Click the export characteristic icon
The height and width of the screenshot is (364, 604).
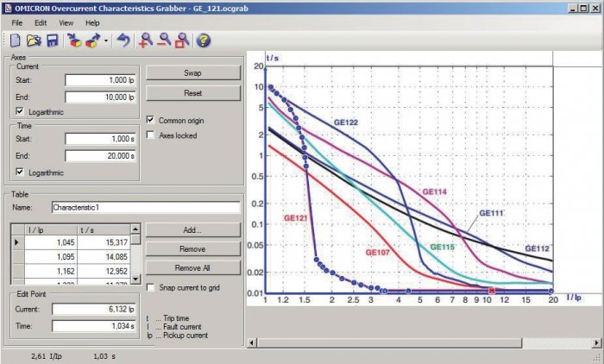point(93,40)
